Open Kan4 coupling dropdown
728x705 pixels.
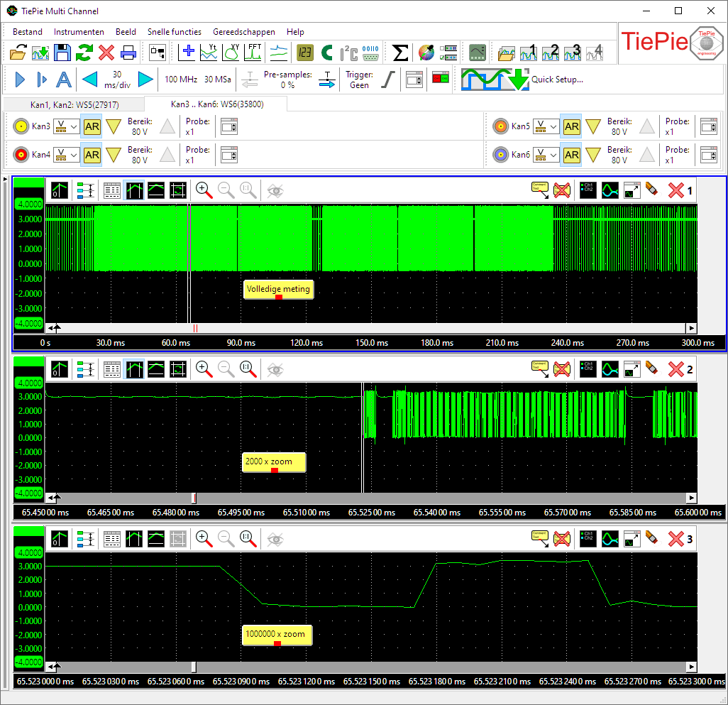tap(66, 155)
